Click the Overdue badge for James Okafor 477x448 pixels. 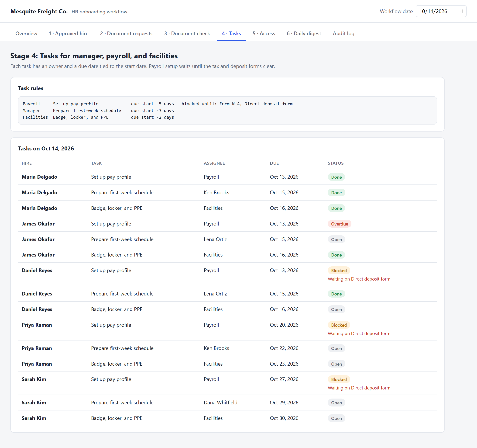(339, 224)
